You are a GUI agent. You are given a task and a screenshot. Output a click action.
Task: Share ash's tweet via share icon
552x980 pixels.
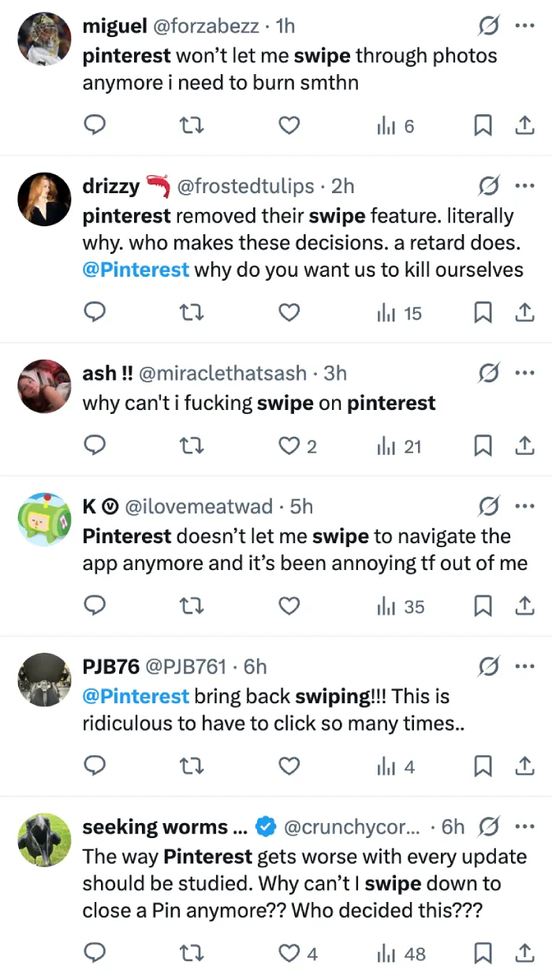[x=524, y=446]
